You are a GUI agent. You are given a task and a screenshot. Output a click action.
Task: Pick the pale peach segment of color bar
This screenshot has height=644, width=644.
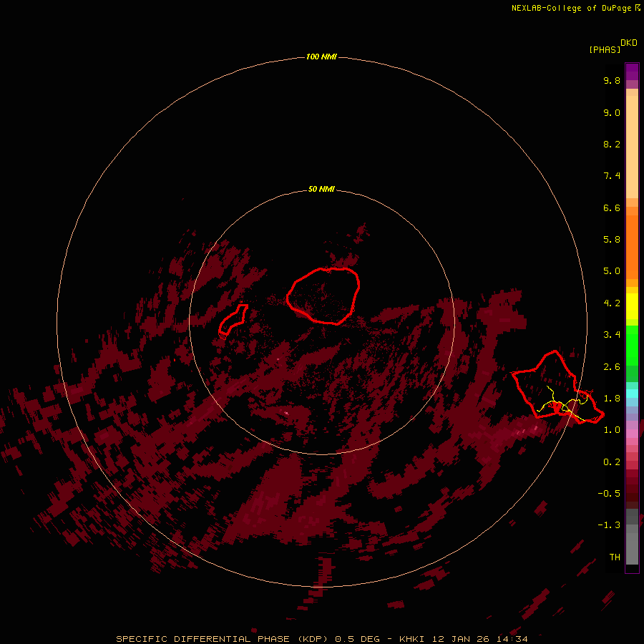pyautogui.click(x=632, y=147)
